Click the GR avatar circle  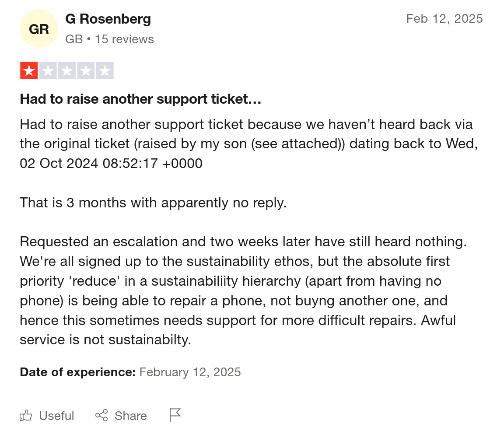pos(39,28)
